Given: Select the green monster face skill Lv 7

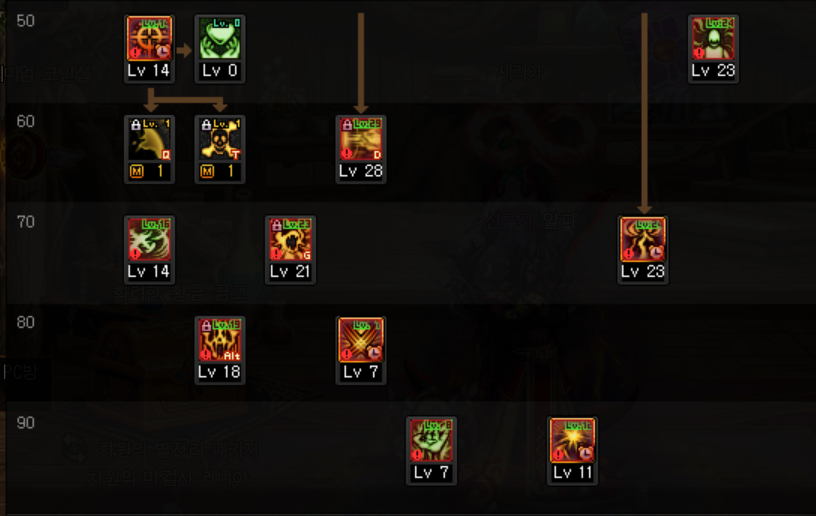Looking at the screenshot, I should [431, 440].
